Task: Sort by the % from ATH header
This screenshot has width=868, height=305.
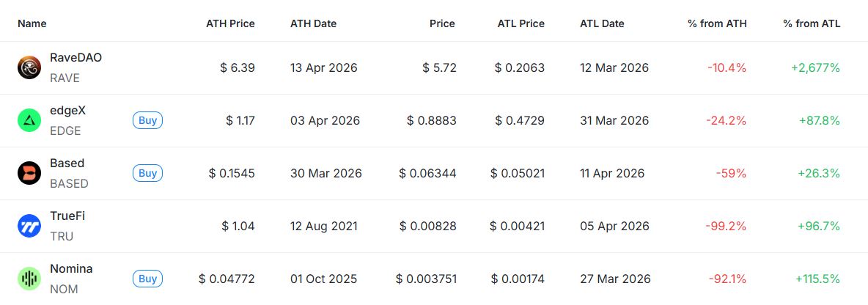Action: [717, 23]
